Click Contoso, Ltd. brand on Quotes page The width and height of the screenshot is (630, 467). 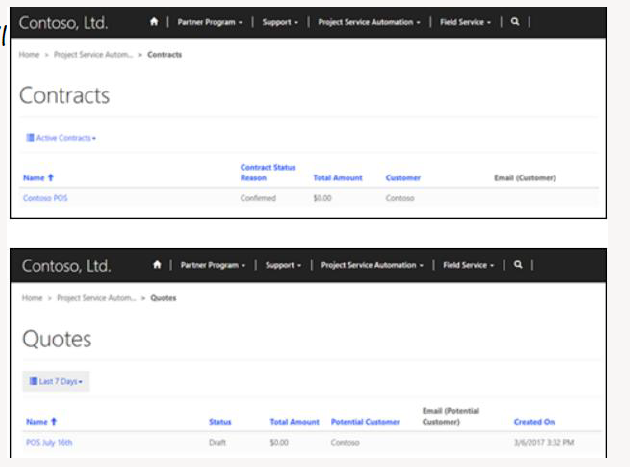pos(67,266)
